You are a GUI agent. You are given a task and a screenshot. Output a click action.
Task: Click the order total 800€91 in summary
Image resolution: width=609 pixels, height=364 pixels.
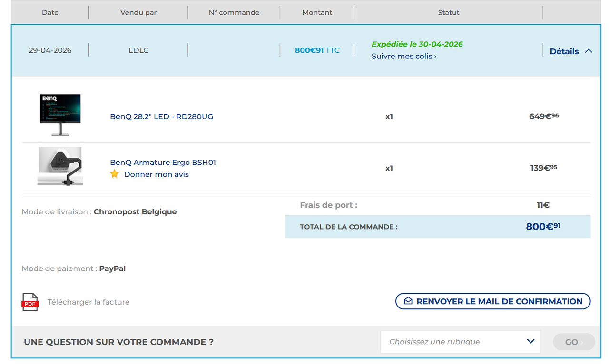click(x=543, y=227)
